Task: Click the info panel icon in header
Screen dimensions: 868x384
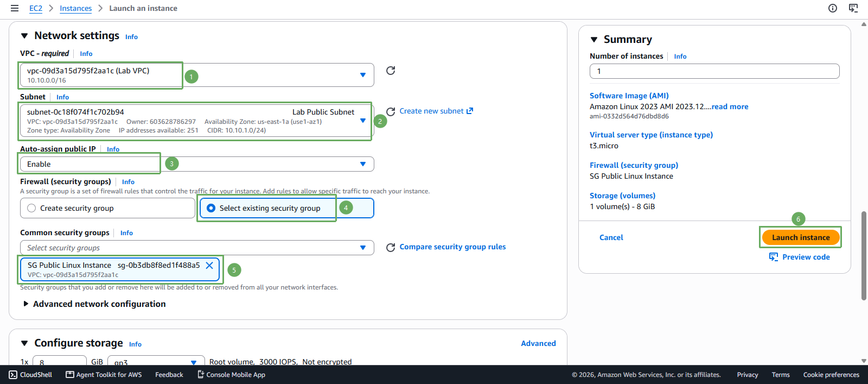Action: click(x=833, y=8)
